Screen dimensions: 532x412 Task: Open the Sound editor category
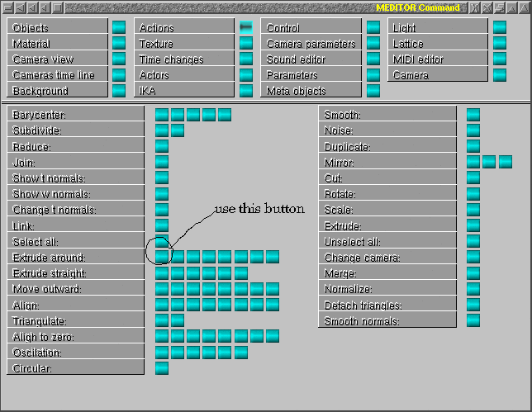311,59
